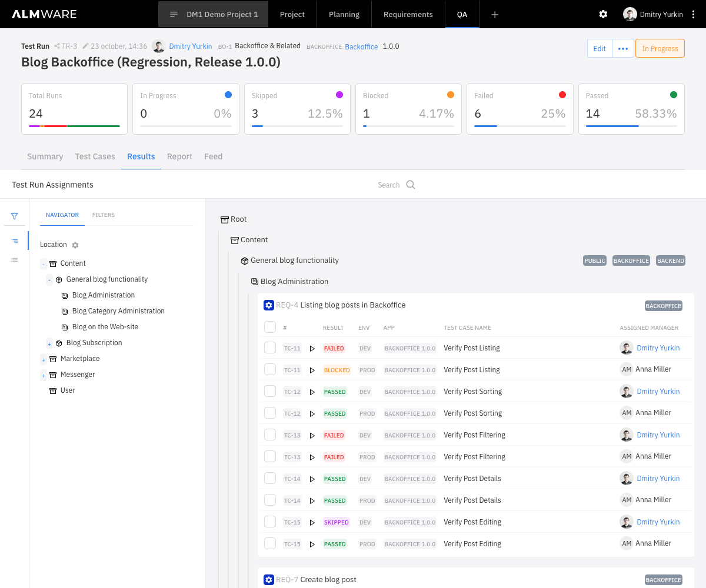
Task: Open the Backoffice application link
Action: [361, 46]
